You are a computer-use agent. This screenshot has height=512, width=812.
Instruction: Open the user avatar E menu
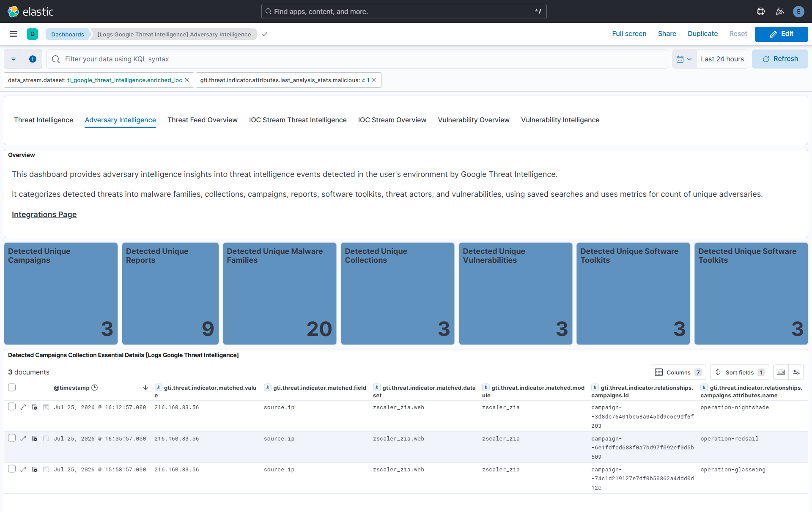click(798, 11)
